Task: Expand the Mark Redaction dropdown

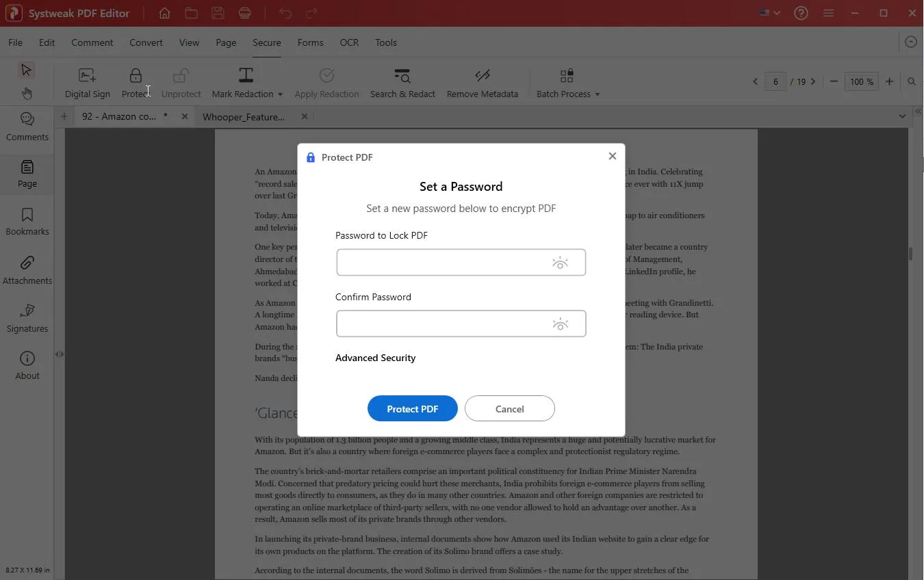Action: click(280, 94)
